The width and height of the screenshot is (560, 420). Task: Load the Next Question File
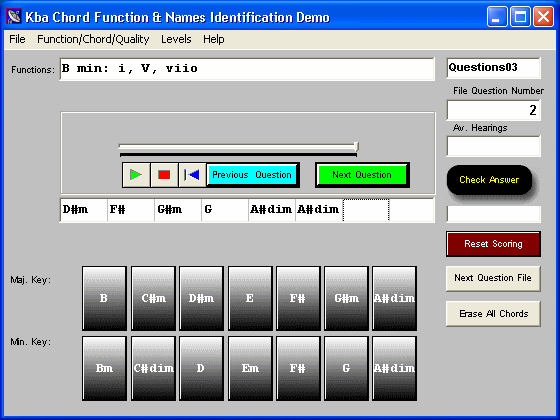493,278
